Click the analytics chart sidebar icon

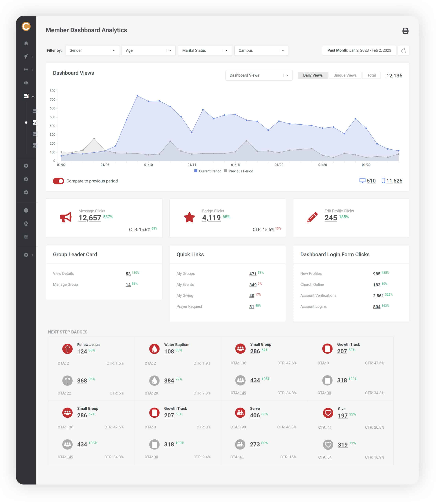click(x=26, y=96)
